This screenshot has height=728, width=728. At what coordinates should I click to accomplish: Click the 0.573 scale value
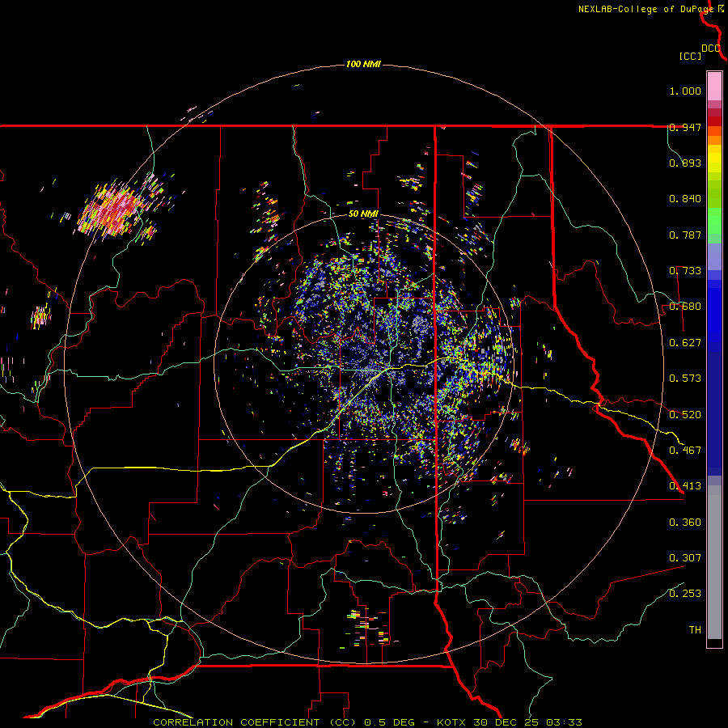(685, 379)
